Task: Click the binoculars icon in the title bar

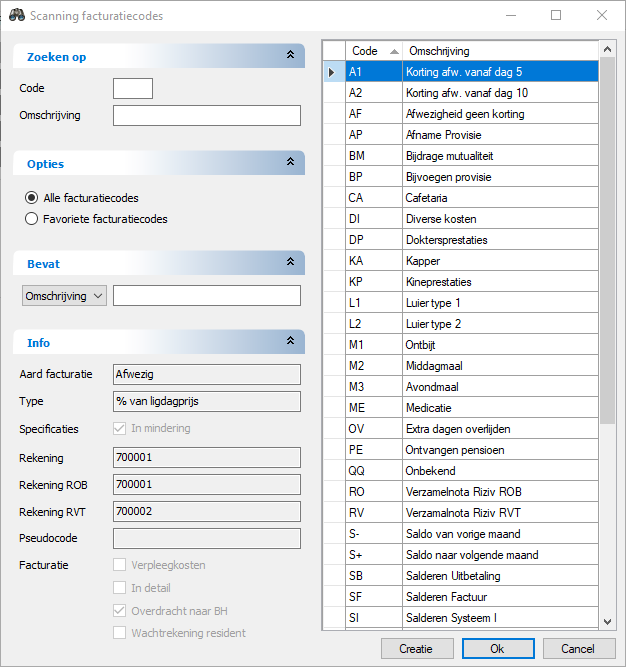Action: (x=16, y=16)
